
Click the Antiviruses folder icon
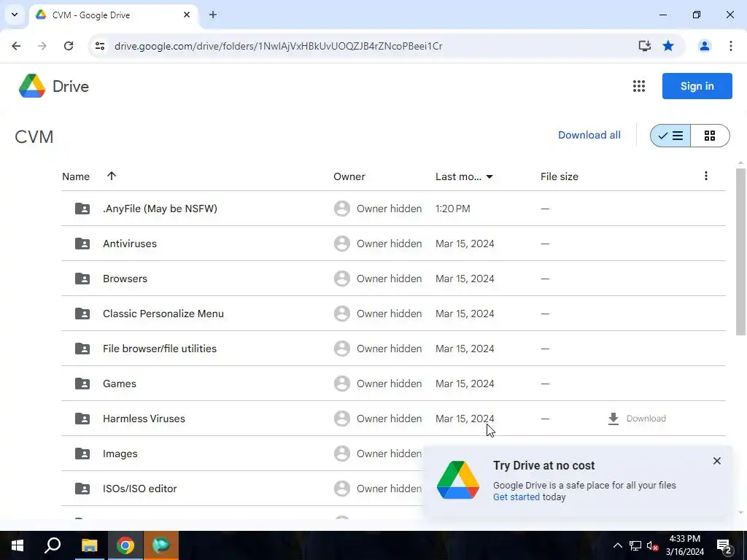(82, 244)
